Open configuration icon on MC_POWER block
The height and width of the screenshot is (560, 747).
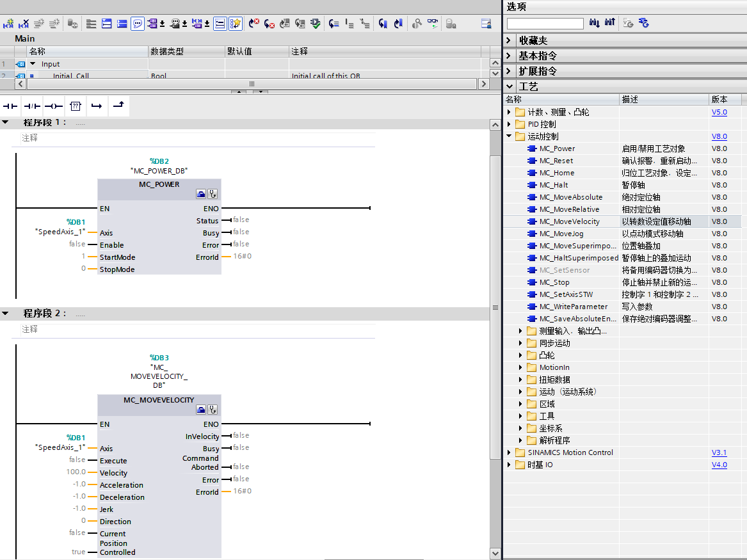coord(202,195)
